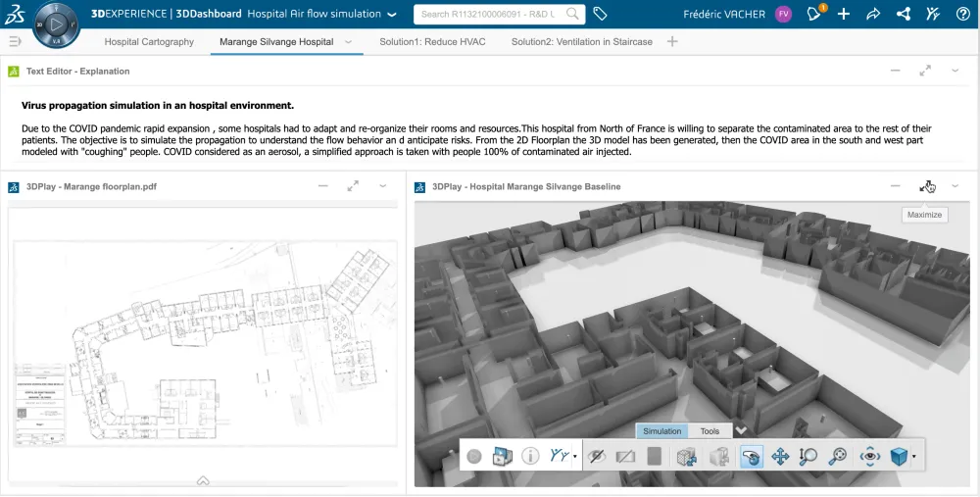Show model information icon
Viewport: 980px width, 497px height.
pyautogui.click(x=530, y=457)
